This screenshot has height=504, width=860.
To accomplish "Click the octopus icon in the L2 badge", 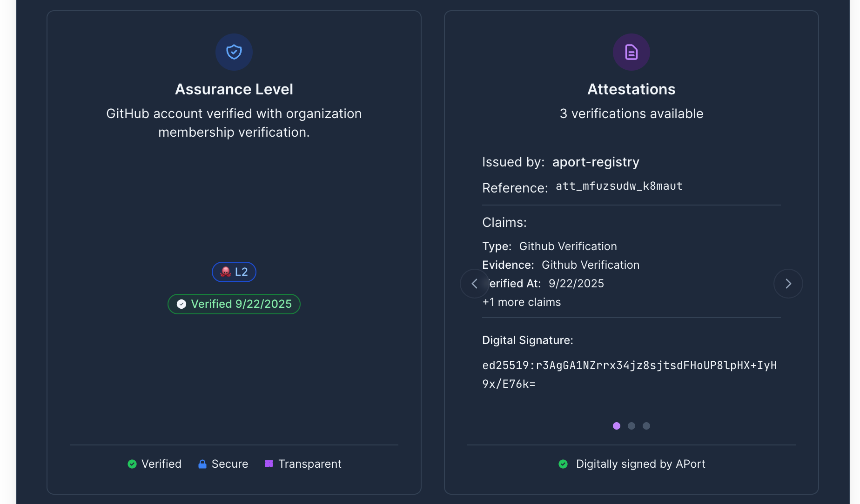I will (x=226, y=272).
